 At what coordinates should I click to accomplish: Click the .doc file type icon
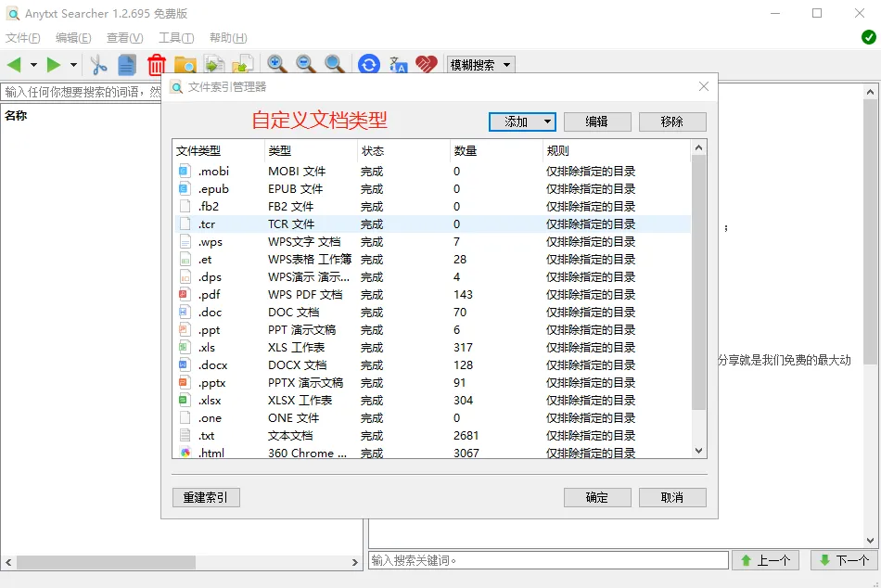185,312
